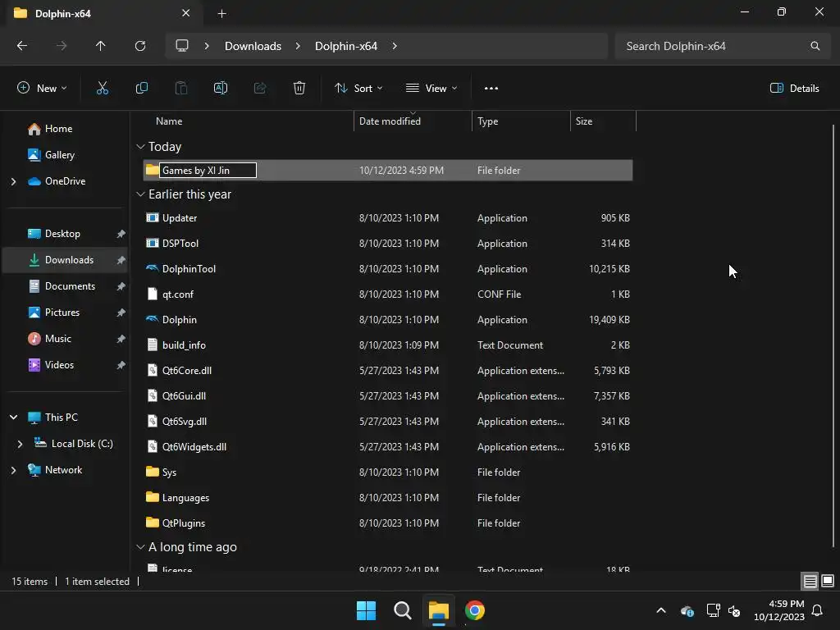Click Dolphin-x64 in the breadcrumb path
Image resolution: width=840 pixels, height=630 pixels.
coord(346,46)
